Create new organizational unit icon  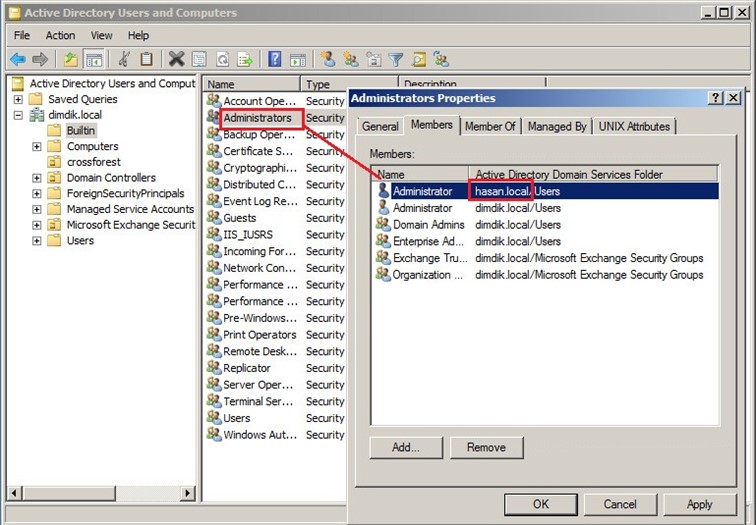pos(374,59)
